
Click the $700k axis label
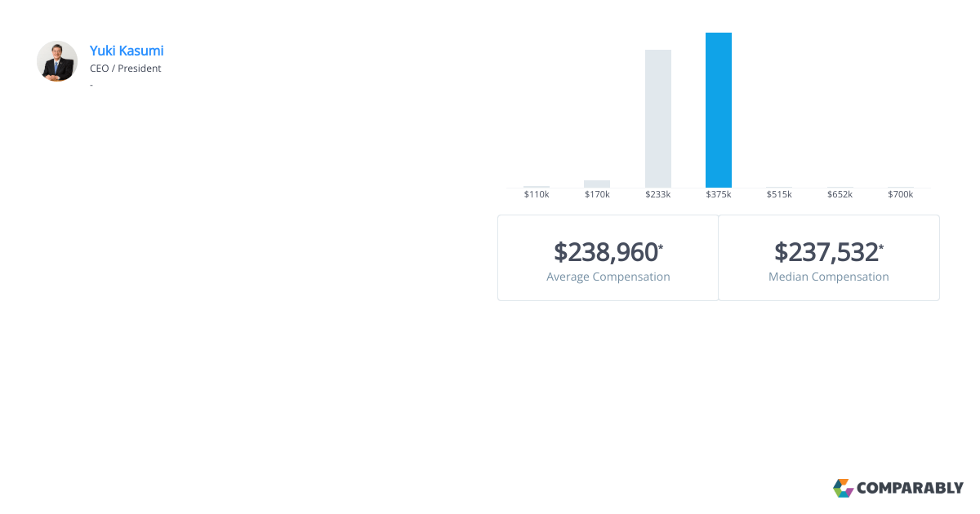(x=901, y=194)
